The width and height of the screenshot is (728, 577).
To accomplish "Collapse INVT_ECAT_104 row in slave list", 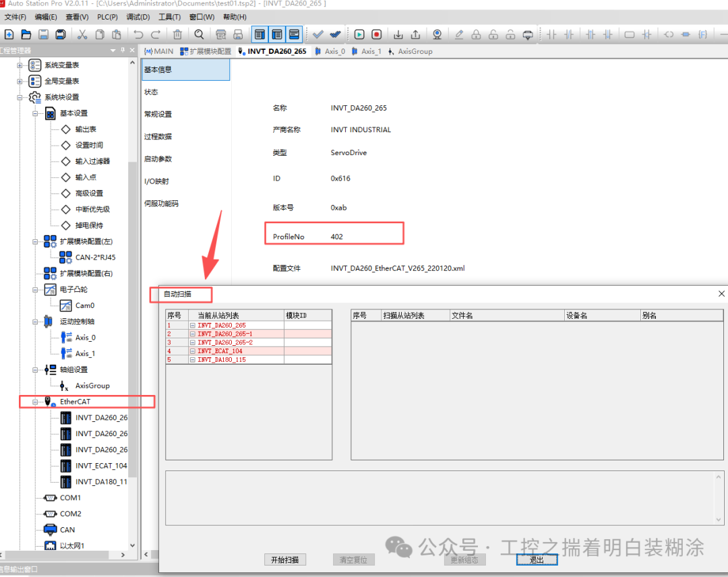I will click(x=192, y=351).
